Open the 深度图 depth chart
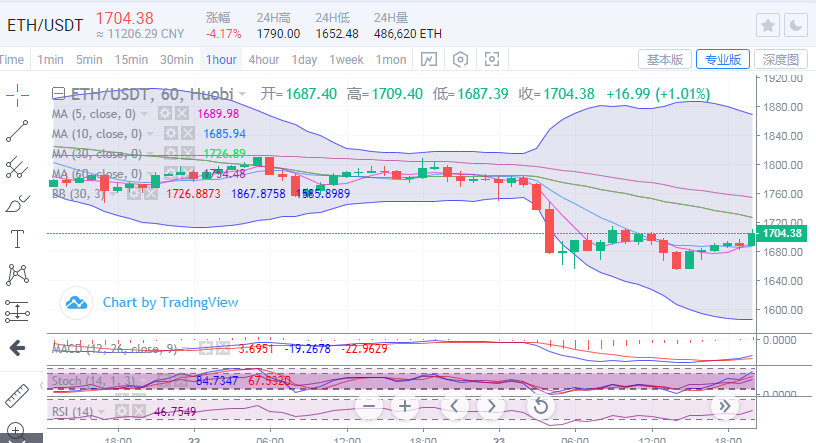Viewport: 816px width, 443px height. pos(781,59)
